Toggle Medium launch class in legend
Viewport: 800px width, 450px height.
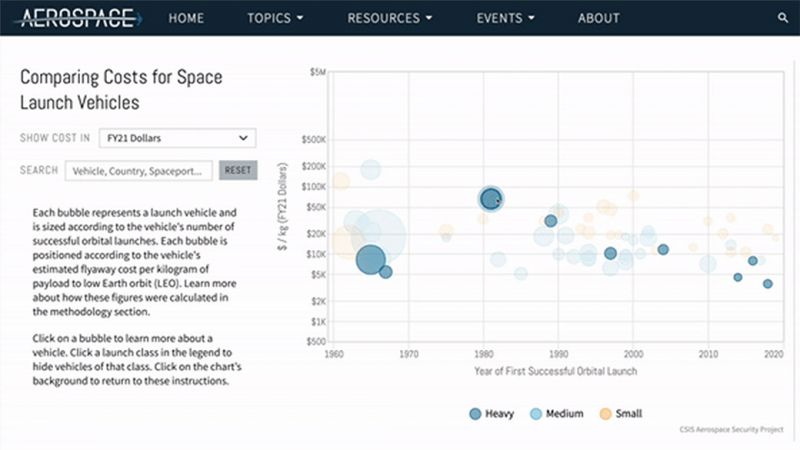pos(558,413)
